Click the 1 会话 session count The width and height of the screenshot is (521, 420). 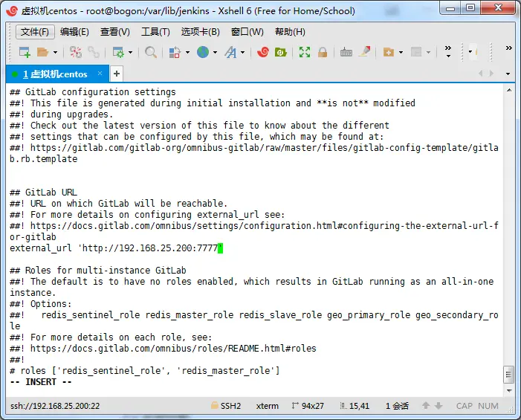click(397, 406)
